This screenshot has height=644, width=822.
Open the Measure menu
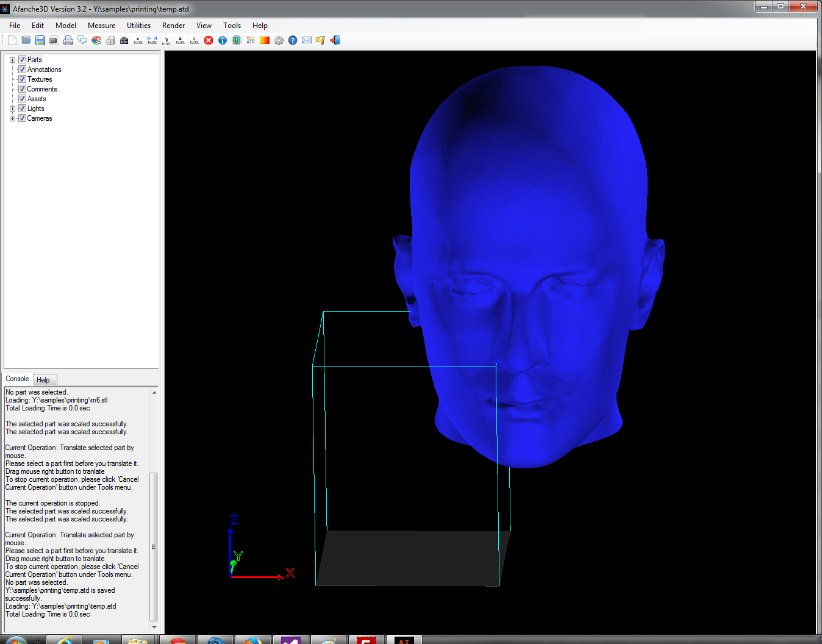point(101,26)
